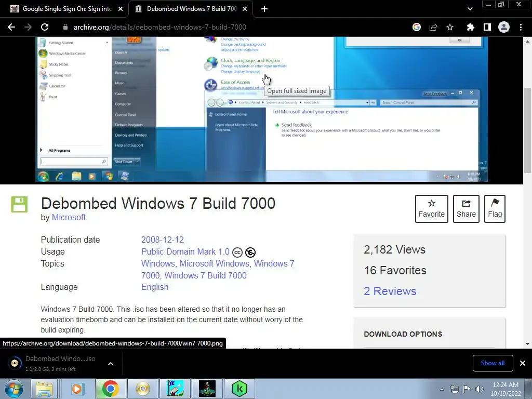Reload the archive.org page
This screenshot has height=399, width=532.
tap(45, 27)
